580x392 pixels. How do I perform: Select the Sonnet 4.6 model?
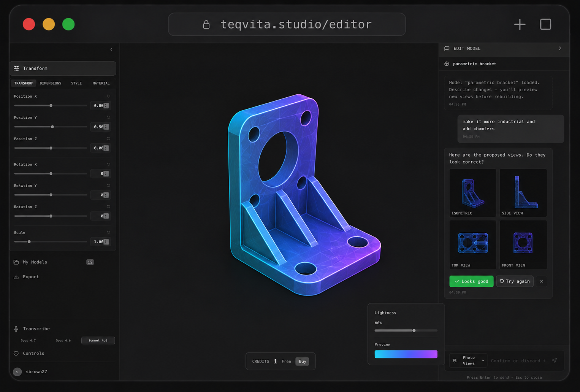point(98,341)
